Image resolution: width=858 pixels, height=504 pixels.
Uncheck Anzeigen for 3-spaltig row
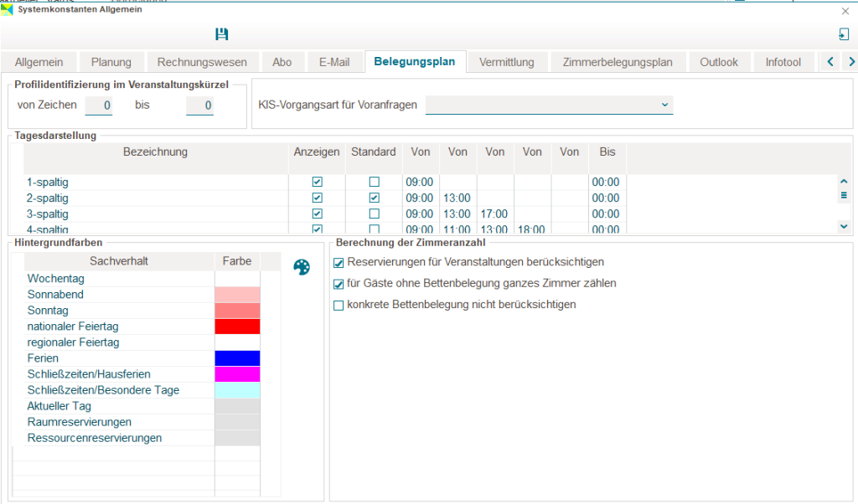pyautogui.click(x=317, y=214)
